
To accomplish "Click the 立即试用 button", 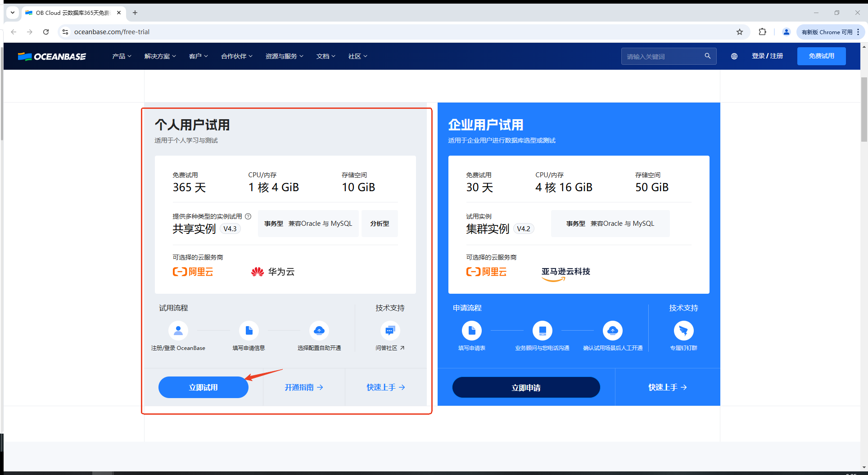I will [x=203, y=387].
